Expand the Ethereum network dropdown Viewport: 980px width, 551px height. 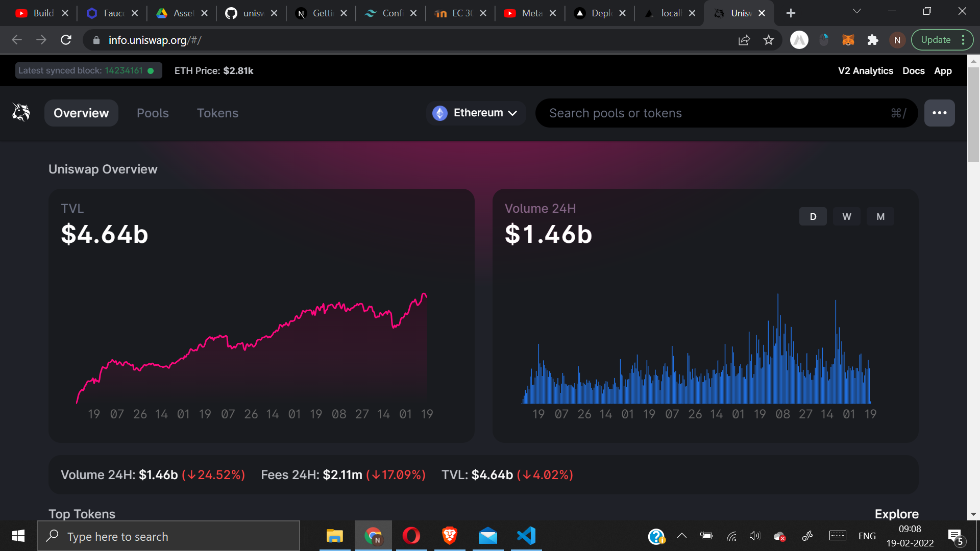475,113
